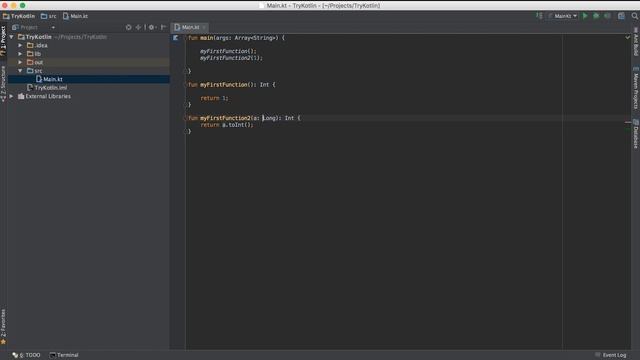The height and width of the screenshot is (360, 640).
Task: Start debugging with the bug icon
Action: pos(596,16)
